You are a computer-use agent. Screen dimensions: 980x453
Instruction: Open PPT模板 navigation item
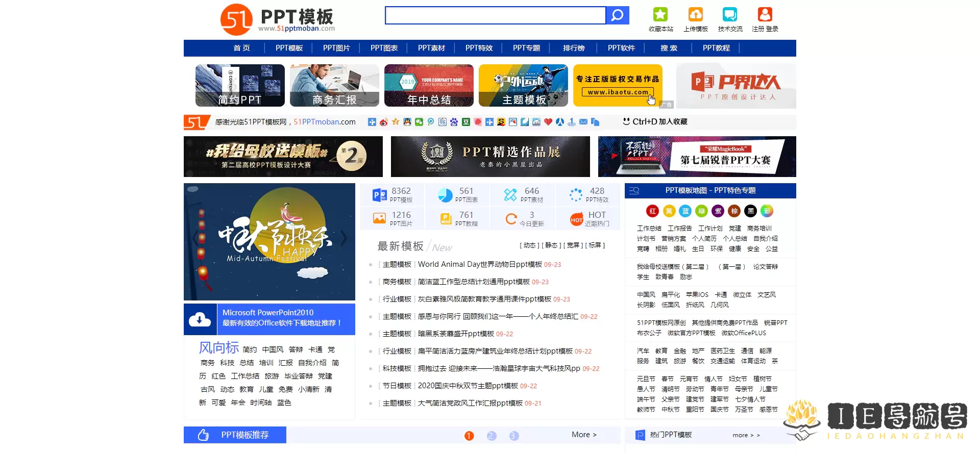point(289,48)
